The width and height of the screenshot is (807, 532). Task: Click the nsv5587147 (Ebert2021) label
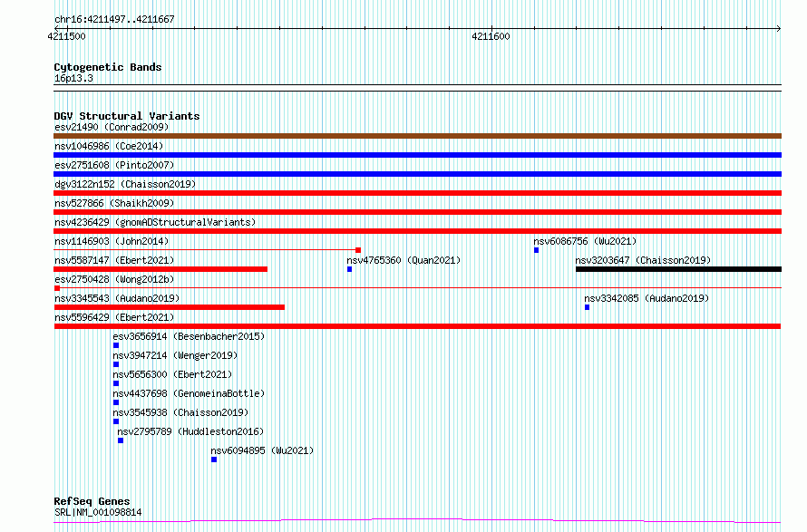[x=115, y=260]
